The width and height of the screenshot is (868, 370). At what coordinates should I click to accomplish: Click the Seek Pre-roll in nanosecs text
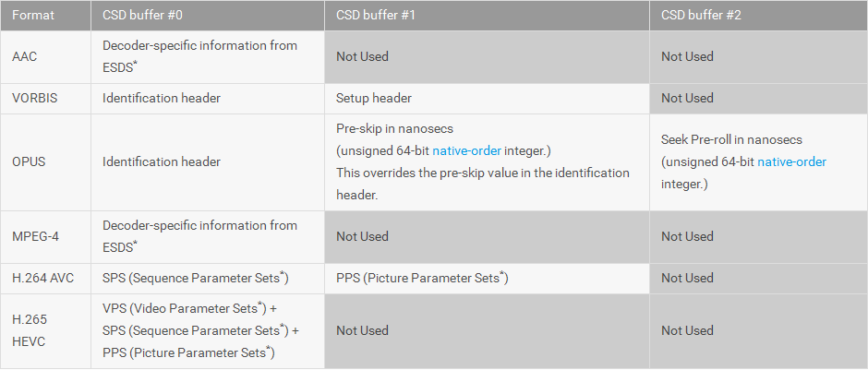[x=731, y=139]
